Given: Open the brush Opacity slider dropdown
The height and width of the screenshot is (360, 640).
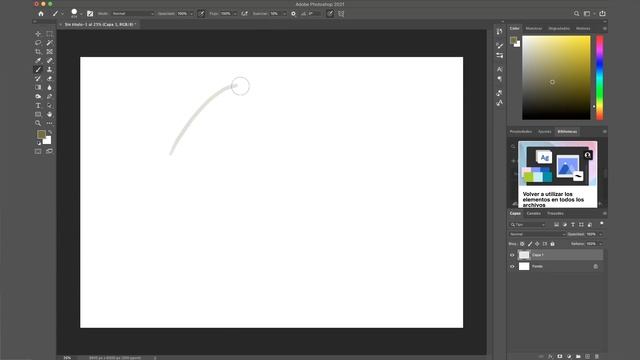Looking at the screenshot, I should 191,14.
